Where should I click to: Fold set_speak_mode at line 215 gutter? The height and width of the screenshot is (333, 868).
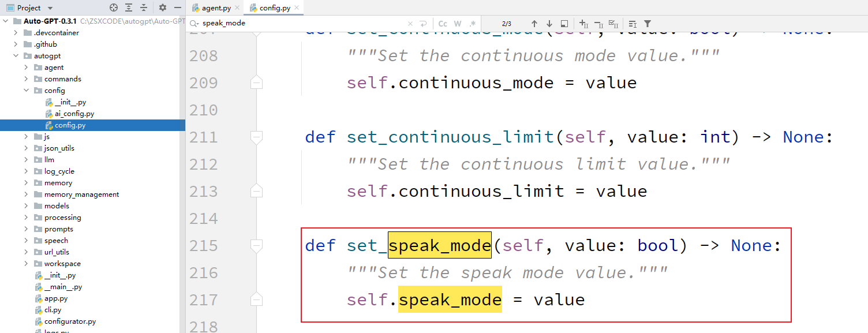coord(256,246)
